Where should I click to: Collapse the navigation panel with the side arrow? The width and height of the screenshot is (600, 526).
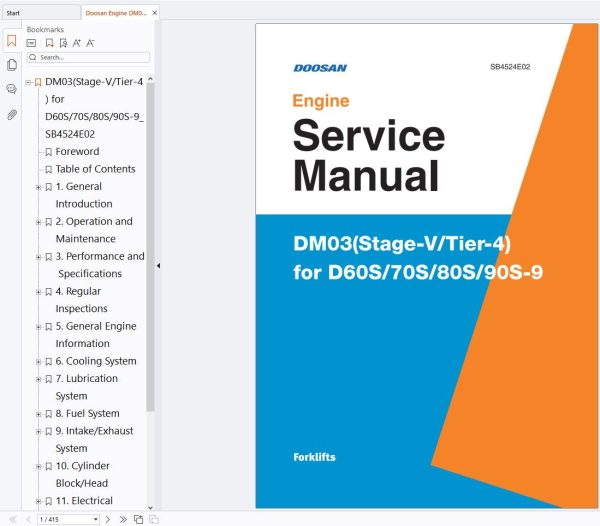tap(158, 265)
